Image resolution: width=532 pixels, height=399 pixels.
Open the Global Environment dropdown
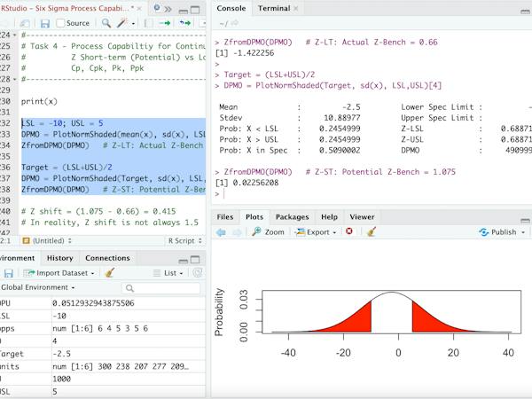(x=37, y=287)
